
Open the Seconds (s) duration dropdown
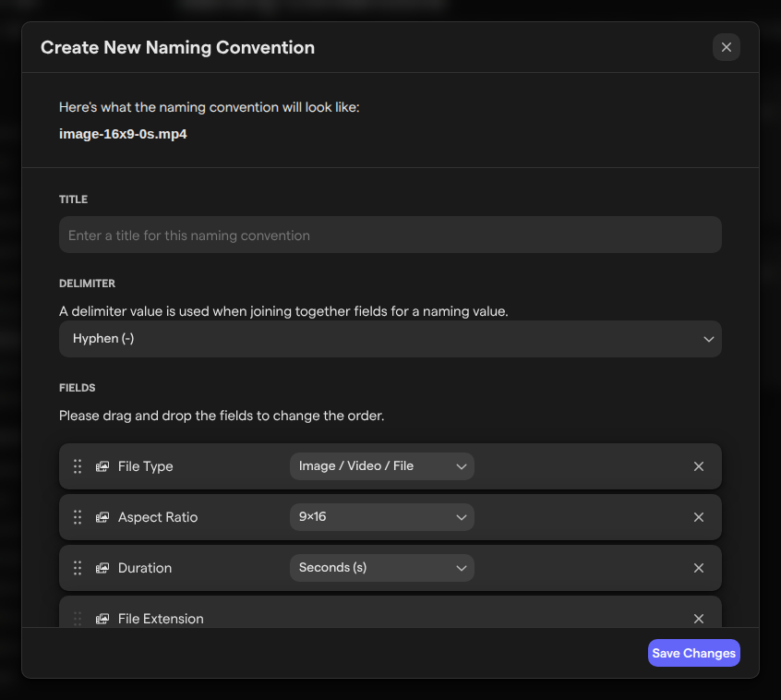coord(381,568)
